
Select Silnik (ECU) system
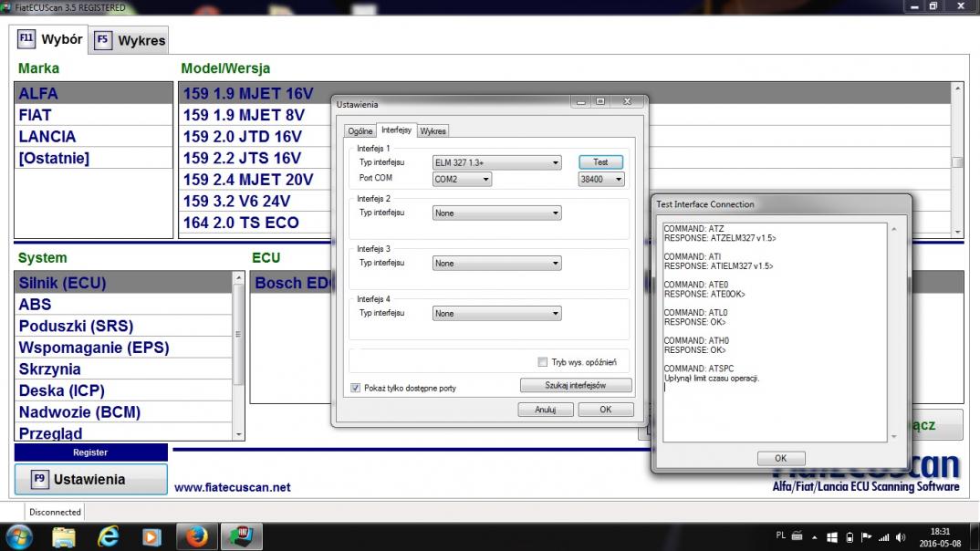tap(124, 283)
